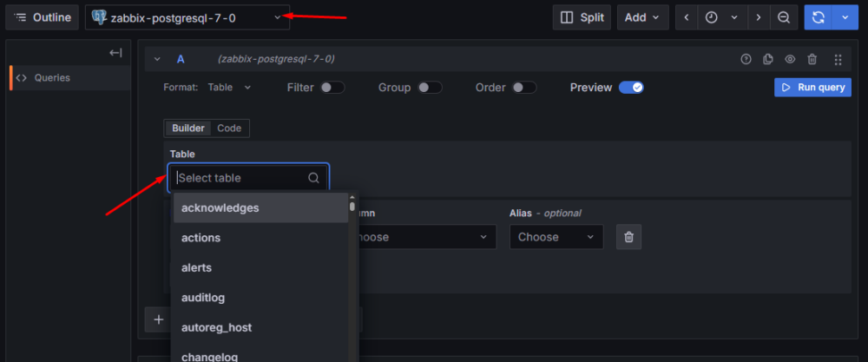
Task: Click the query help icon
Action: (x=746, y=59)
